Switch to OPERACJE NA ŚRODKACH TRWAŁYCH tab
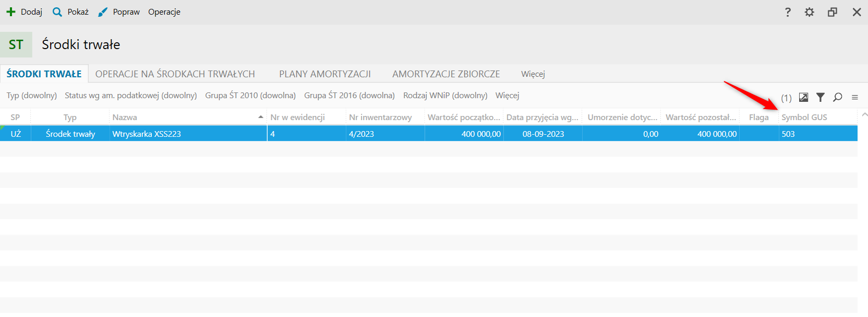 175,74
